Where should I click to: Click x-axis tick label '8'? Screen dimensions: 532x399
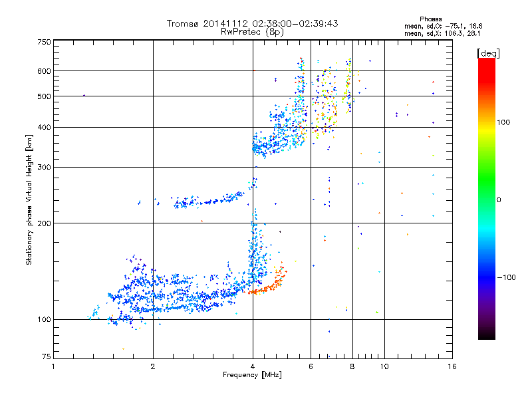click(x=352, y=366)
